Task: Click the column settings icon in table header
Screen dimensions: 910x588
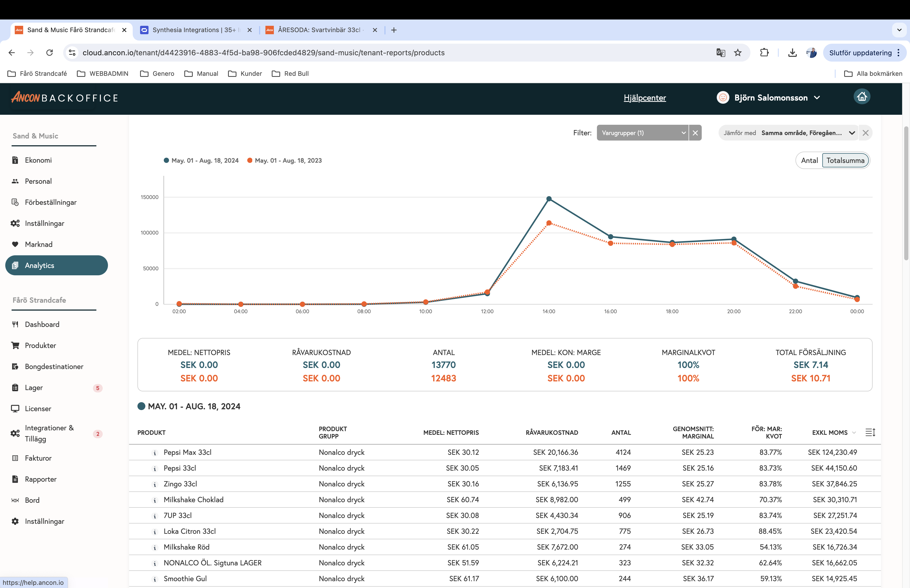Action: (870, 432)
